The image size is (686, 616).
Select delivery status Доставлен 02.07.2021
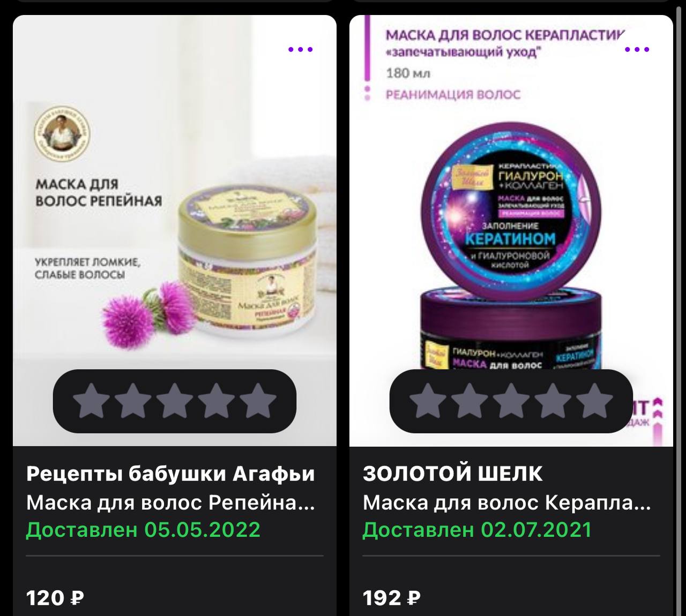[x=477, y=530]
